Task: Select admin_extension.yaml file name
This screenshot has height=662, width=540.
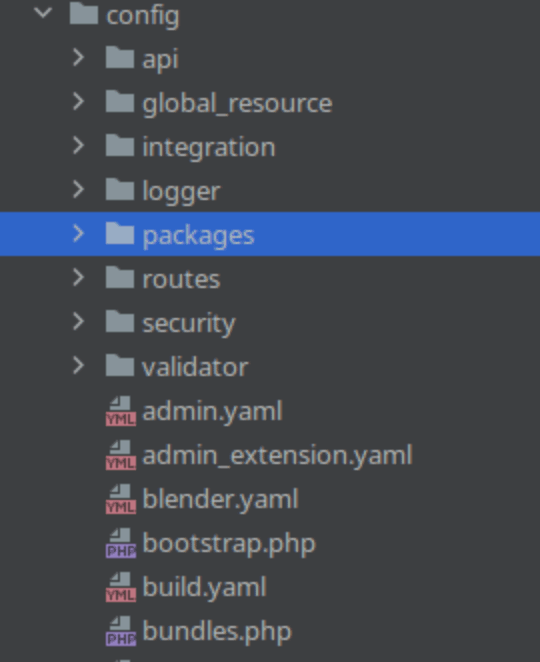Action: (x=277, y=456)
